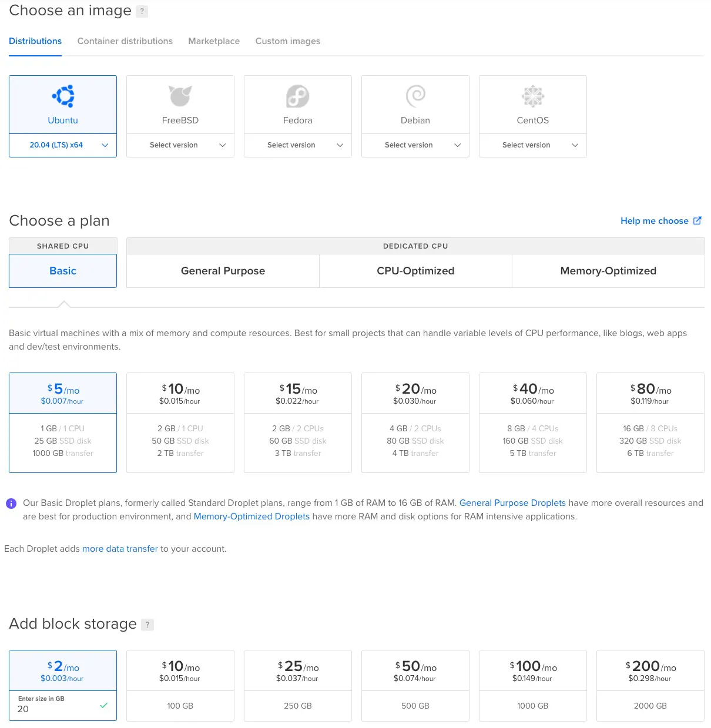Select the CentOS distribution icon
The height and width of the screenshot is (728, 711).
pyautogui.click(x=532, y=96)
